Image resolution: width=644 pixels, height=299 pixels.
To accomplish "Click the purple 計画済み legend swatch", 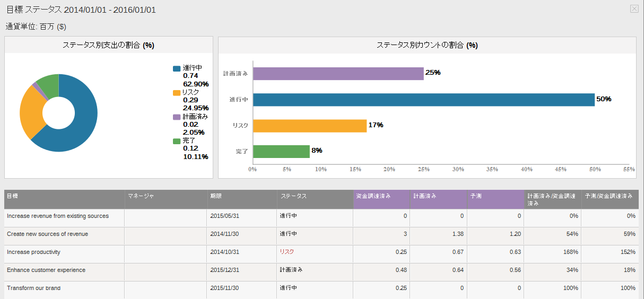I will coord(176,117).
